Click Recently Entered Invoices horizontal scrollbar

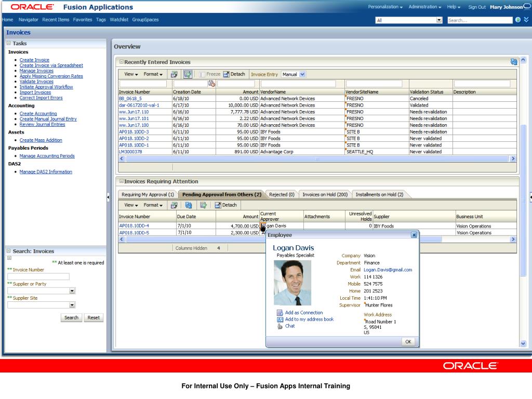(x=317, y=159)
